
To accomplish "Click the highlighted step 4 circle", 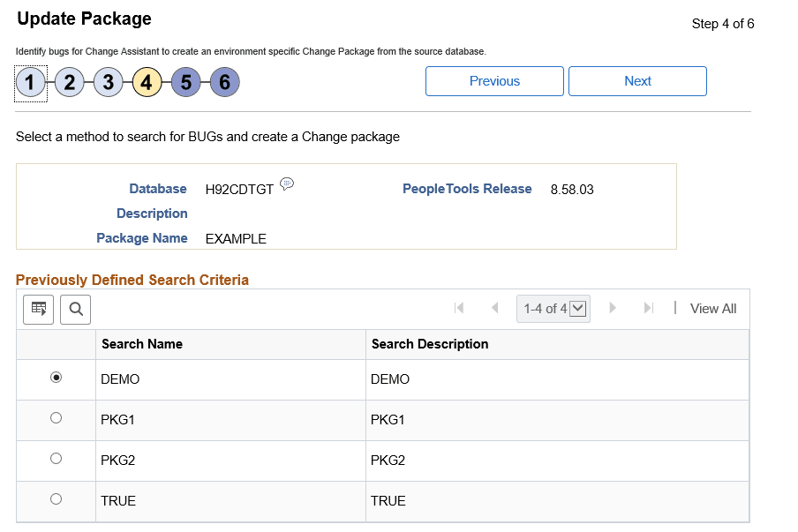I will [x=147, y=83].
